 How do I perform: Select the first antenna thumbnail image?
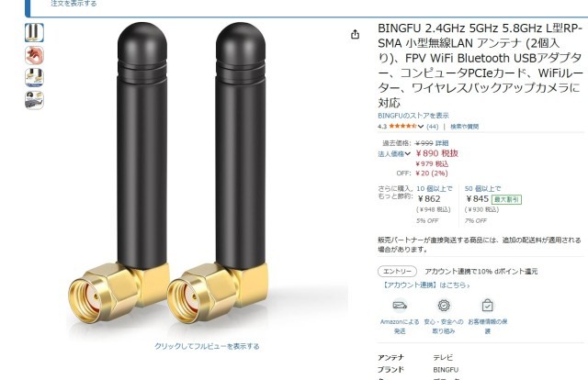point(34,33)
